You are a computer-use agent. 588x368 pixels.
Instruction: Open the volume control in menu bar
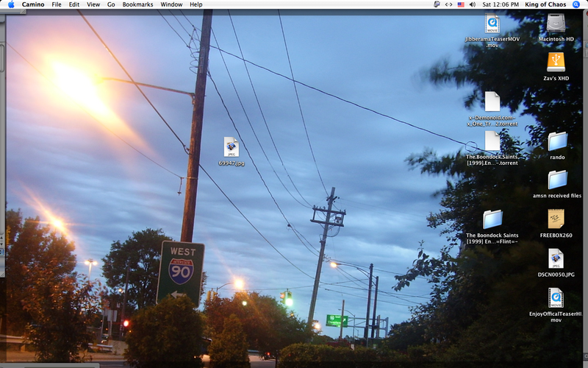pos(473,4)
